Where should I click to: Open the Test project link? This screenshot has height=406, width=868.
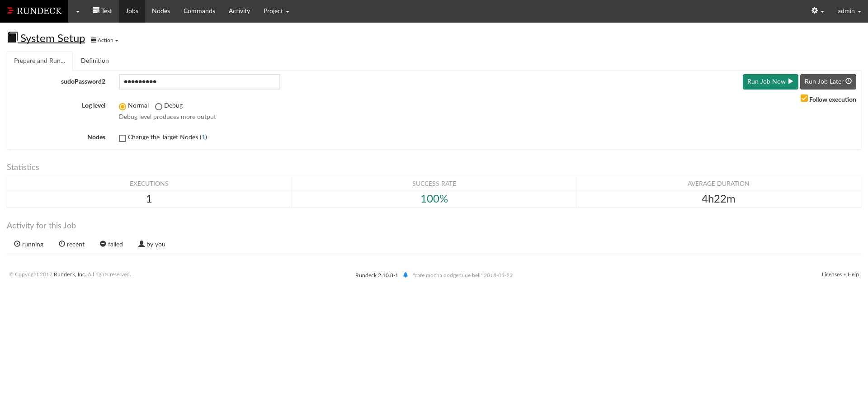point(103,11)
